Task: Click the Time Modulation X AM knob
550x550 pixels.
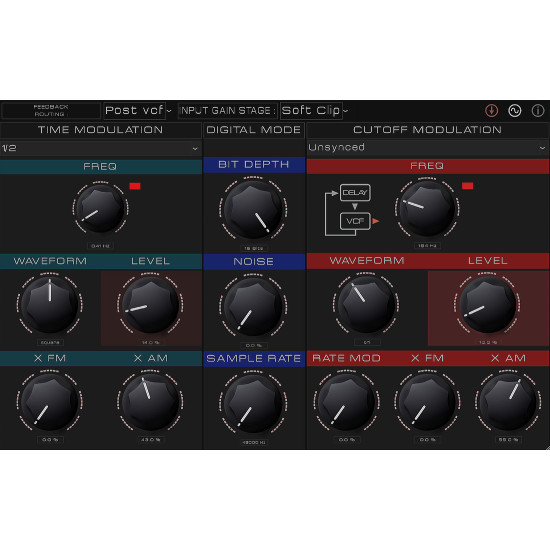Action: (150, 402)
